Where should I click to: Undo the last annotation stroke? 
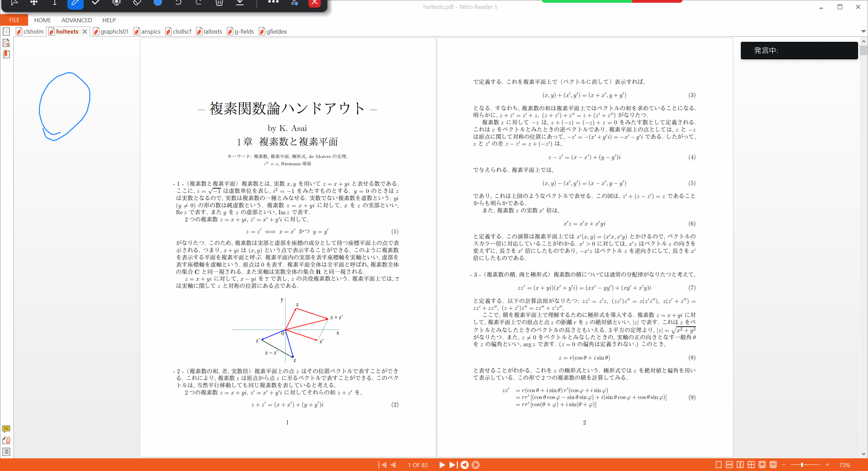point(178,3)
